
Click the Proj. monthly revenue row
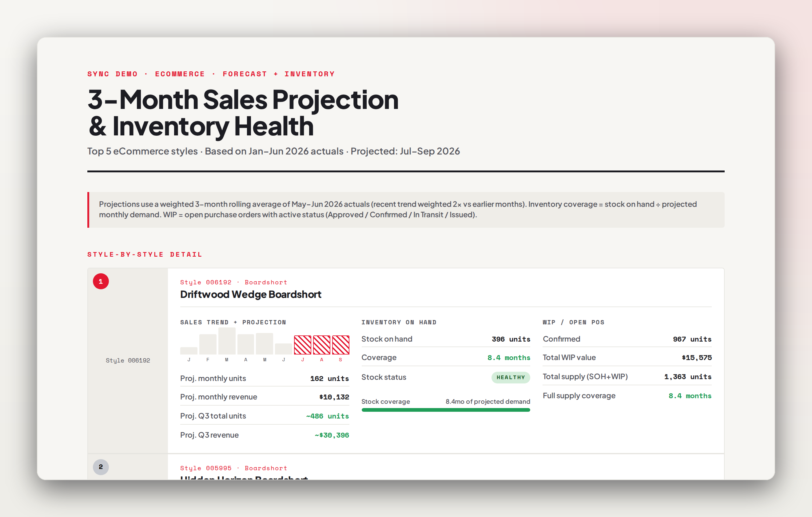point(265,397)
